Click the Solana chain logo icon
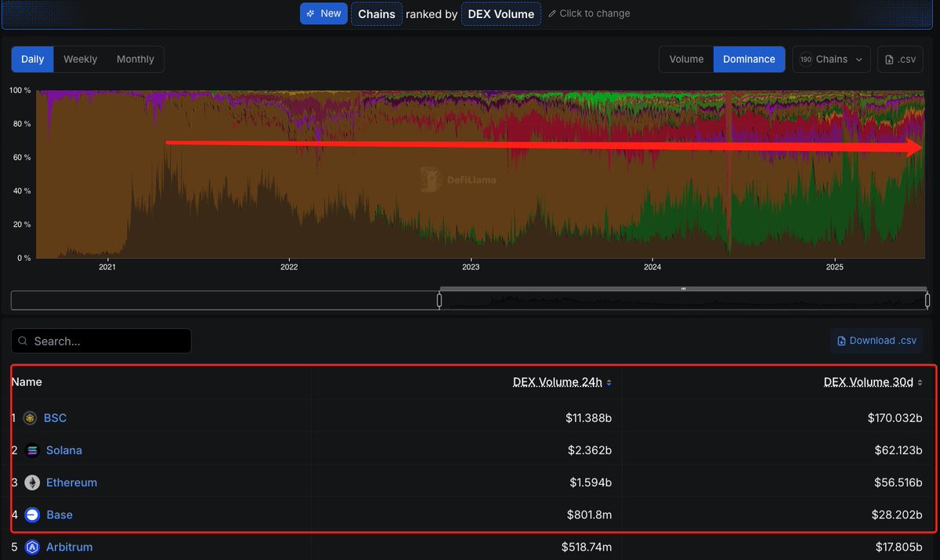The image size is (940, 560). (32, 450)
